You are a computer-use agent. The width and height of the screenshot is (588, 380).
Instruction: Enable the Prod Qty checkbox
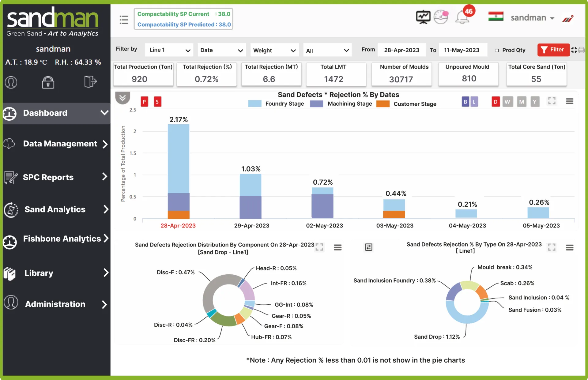(497, 50)
